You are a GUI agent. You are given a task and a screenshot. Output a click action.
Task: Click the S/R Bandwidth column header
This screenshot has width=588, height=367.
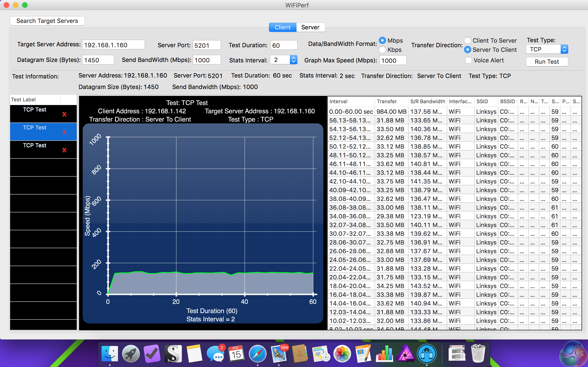(x=427, y=101)
